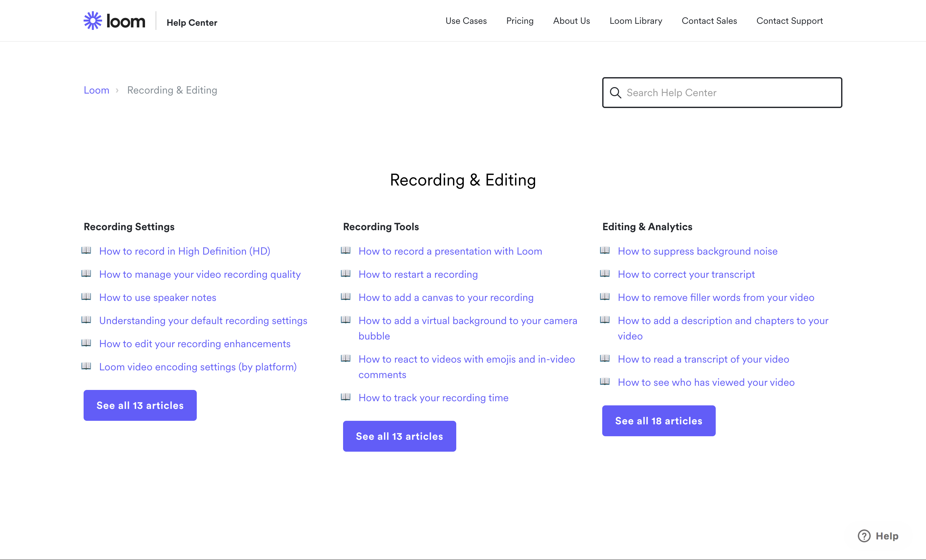
Task: Click the book icon beside 'How to record in High Definition (HD)'
Action: point(86,250)
